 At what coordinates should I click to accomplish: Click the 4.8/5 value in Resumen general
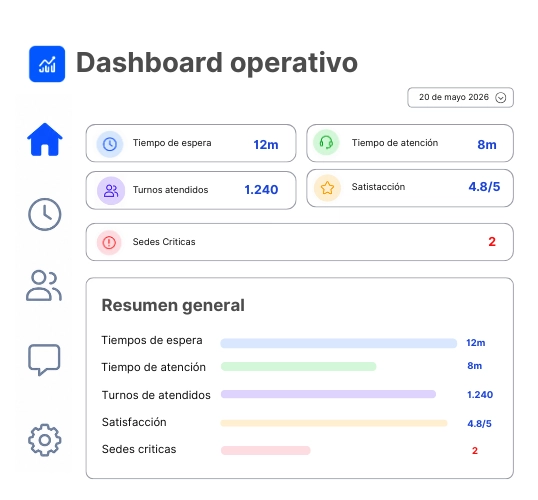[479, 424]
